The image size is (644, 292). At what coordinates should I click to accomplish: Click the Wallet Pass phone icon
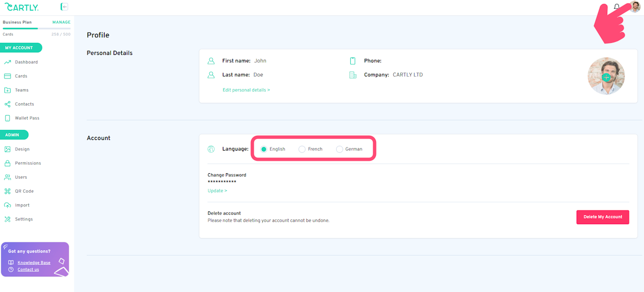(8, 118)
